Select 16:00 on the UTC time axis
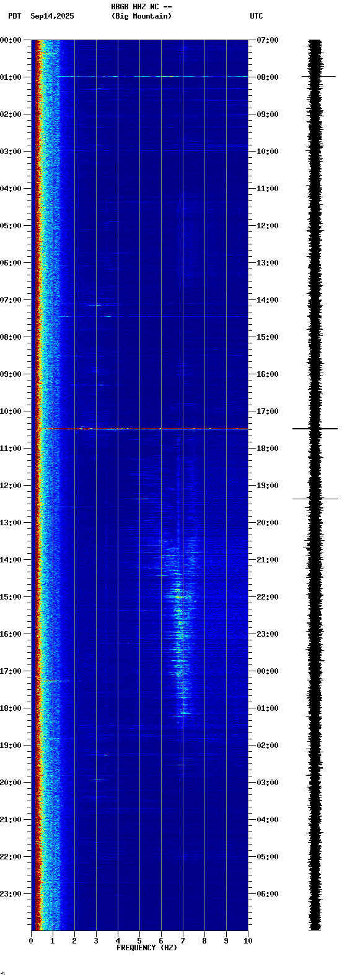 pos(268,374)
